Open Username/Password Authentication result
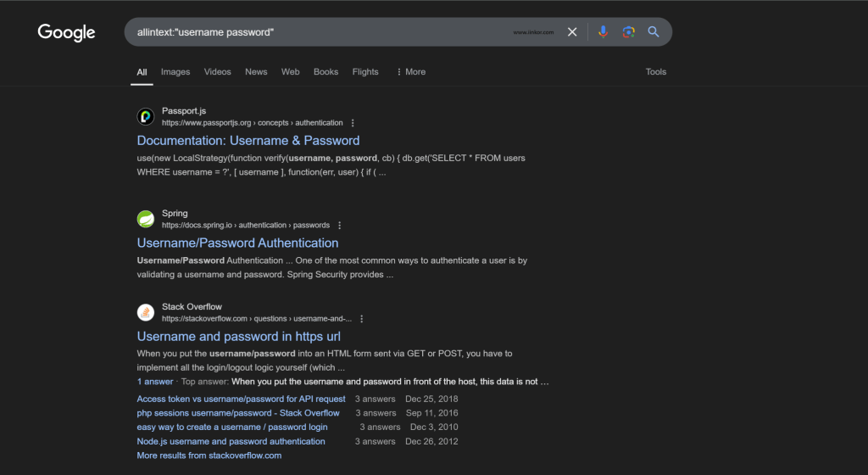Screen dimensions: 868x475 point(237,243)
